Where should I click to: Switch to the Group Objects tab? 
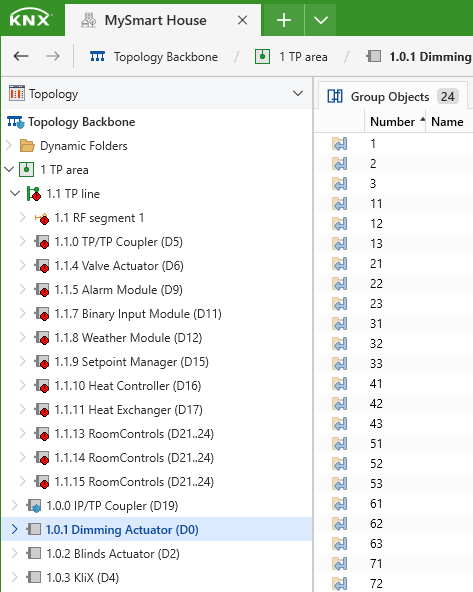[393, 97]
